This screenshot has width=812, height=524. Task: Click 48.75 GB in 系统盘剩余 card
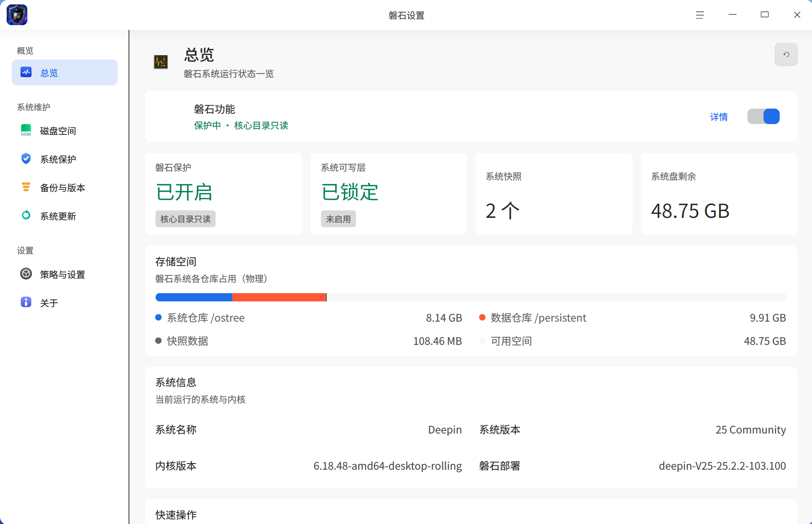690,211
